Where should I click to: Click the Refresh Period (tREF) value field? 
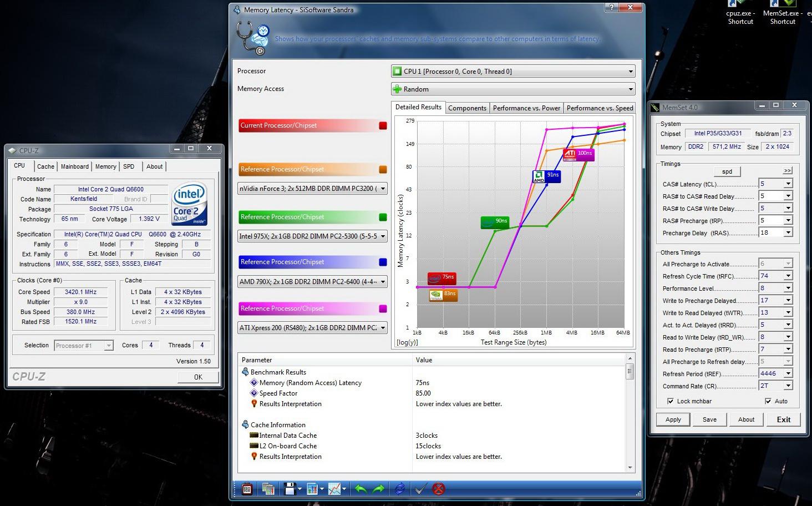click(770, 373)
